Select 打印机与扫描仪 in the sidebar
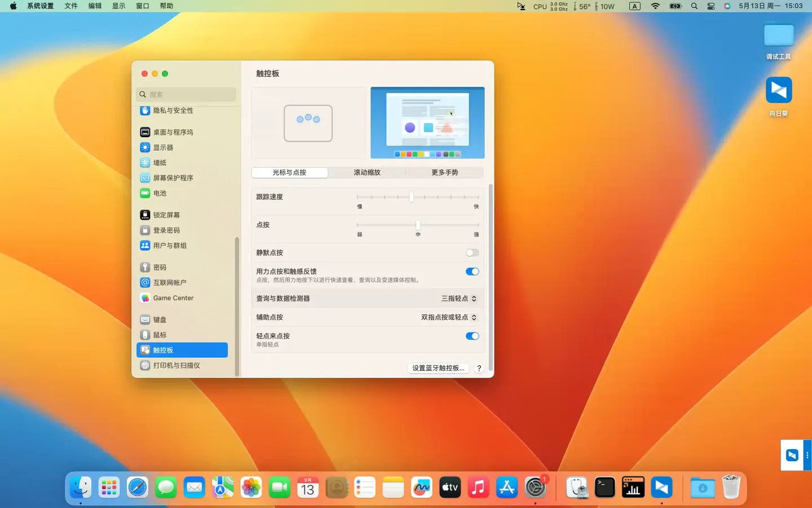Screen dimensions: 812x508 click(176, 365)
